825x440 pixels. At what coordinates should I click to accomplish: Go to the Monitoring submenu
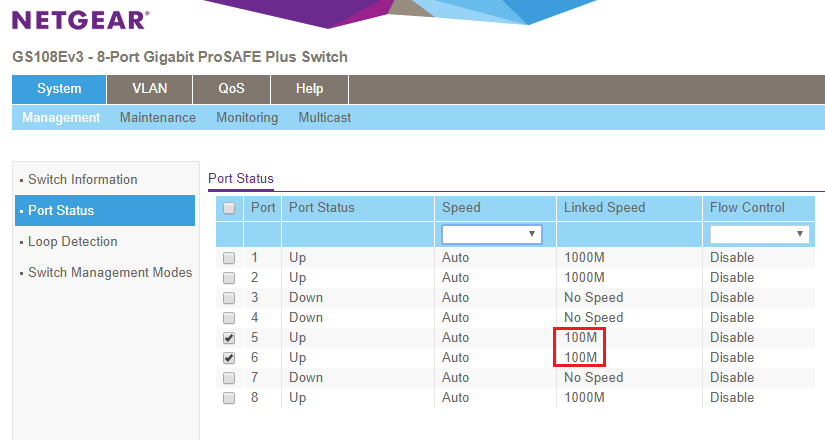pyautogui.click(x=247, y=118)
